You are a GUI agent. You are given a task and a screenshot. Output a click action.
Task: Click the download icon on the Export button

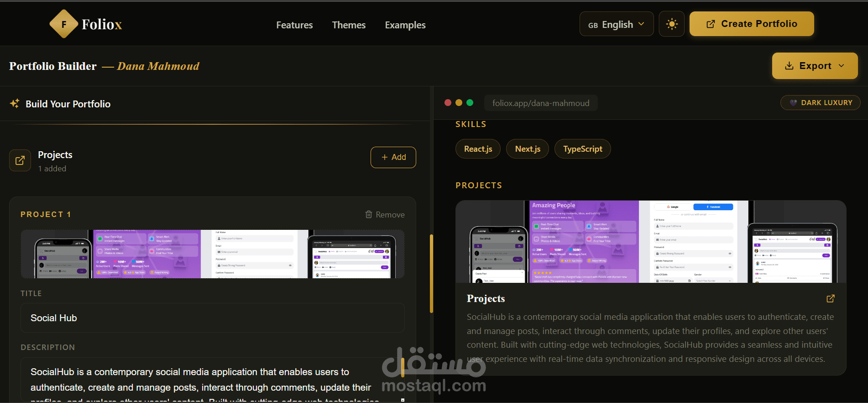pos(789,66)
